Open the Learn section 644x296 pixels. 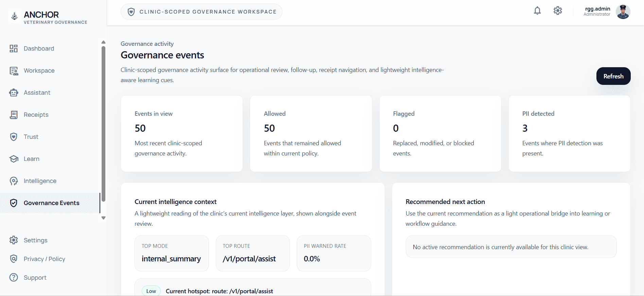(x=50, y=159)
